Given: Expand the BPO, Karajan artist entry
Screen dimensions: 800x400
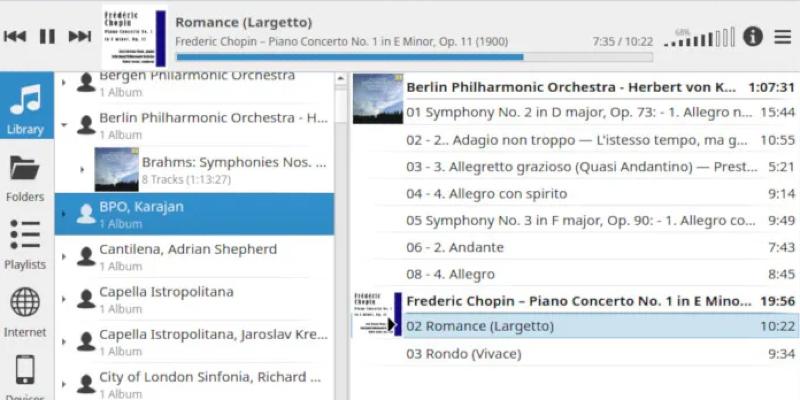Looking at the screenshot, I should coord(63,213).
